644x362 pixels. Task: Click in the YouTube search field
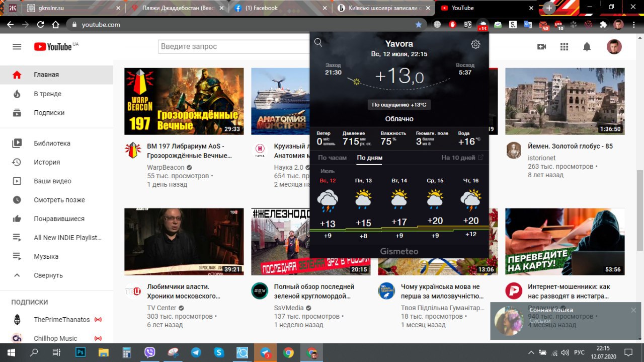pyautogui.click(x=233, y=46)
